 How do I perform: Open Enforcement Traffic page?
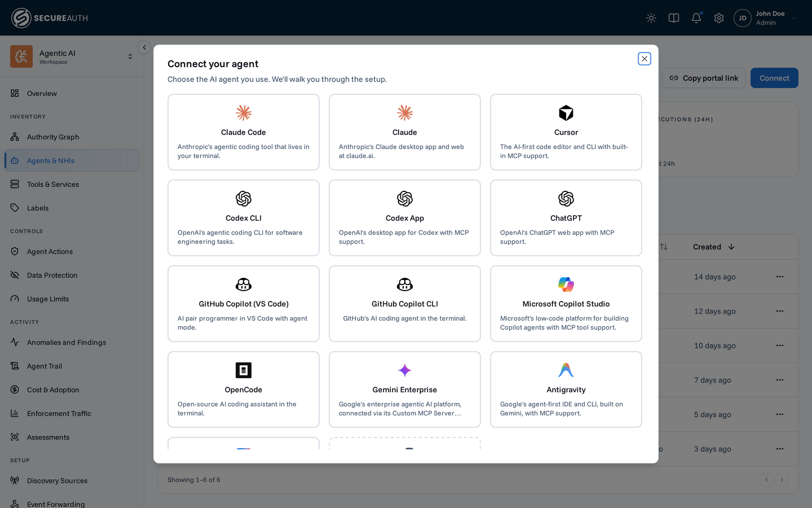(72, 413)
